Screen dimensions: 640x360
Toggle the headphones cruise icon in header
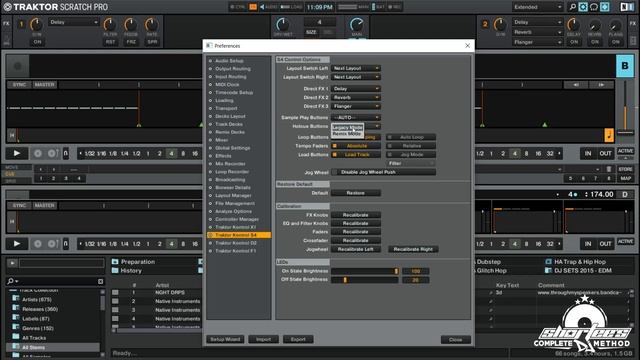pos(594,7)
